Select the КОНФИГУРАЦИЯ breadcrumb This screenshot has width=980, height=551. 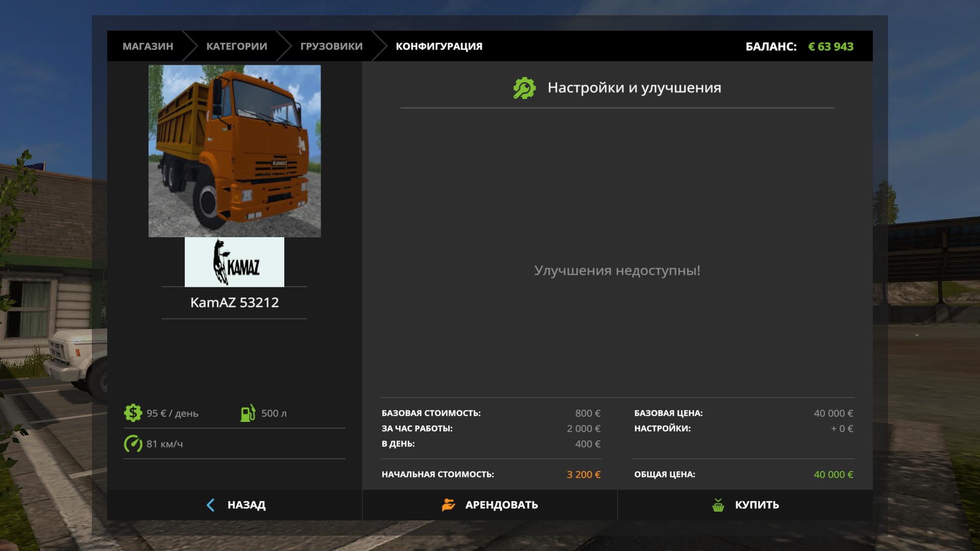(x=439, y=46)
